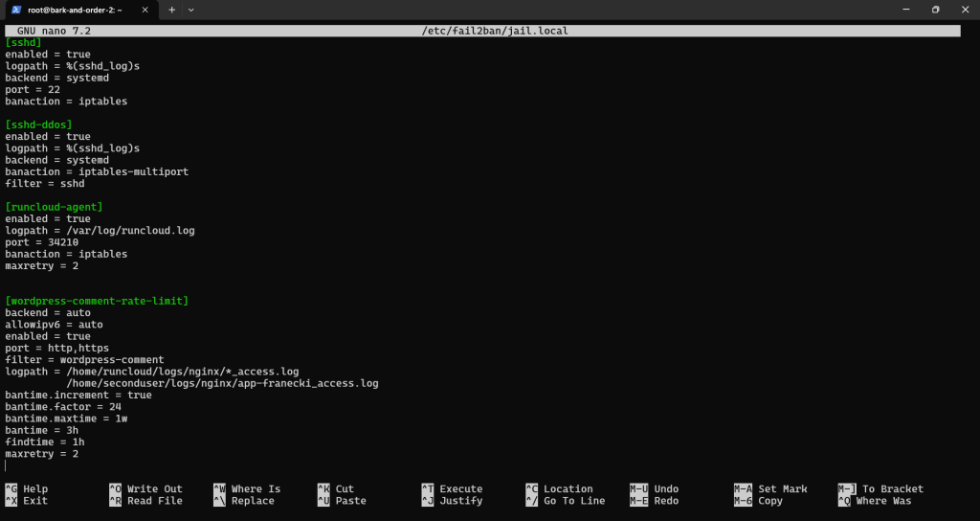The width and height of the screenshot is (980, 521).
Task: Open a new terminal tab with plus button
Action: click(x=172, y=10)
